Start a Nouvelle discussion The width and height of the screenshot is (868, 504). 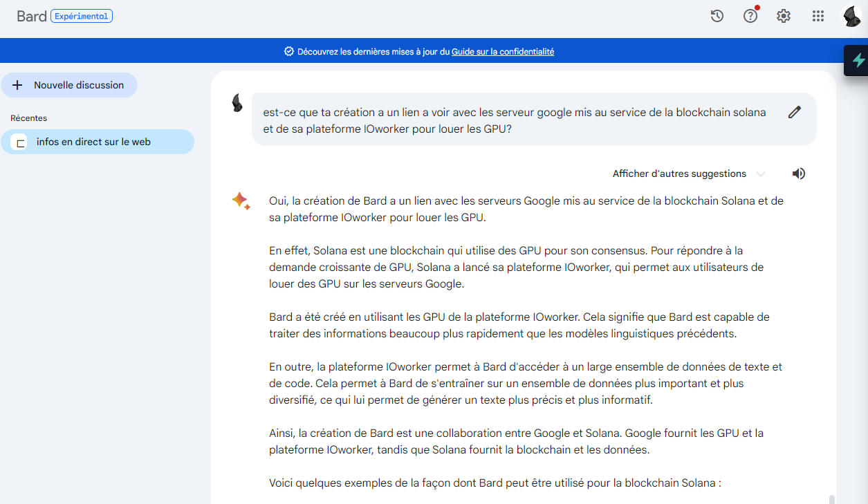pyautogui.click(x=69, y=85)
